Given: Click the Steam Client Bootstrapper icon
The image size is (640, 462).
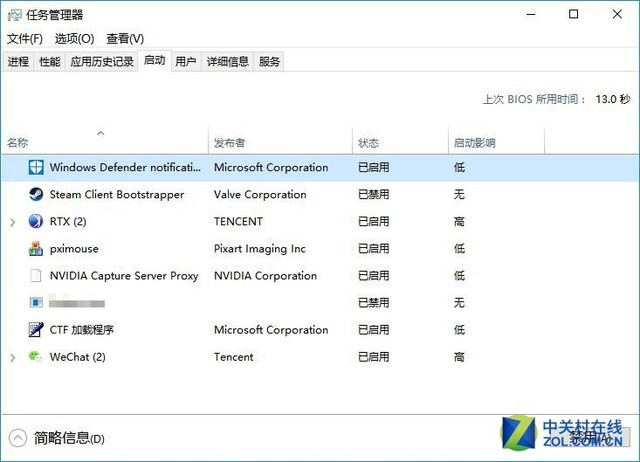Looking at the screenshot, I should click(36, 194).
